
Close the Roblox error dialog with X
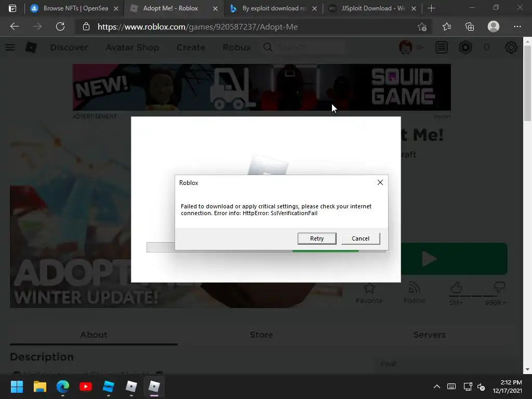point(380,182)
